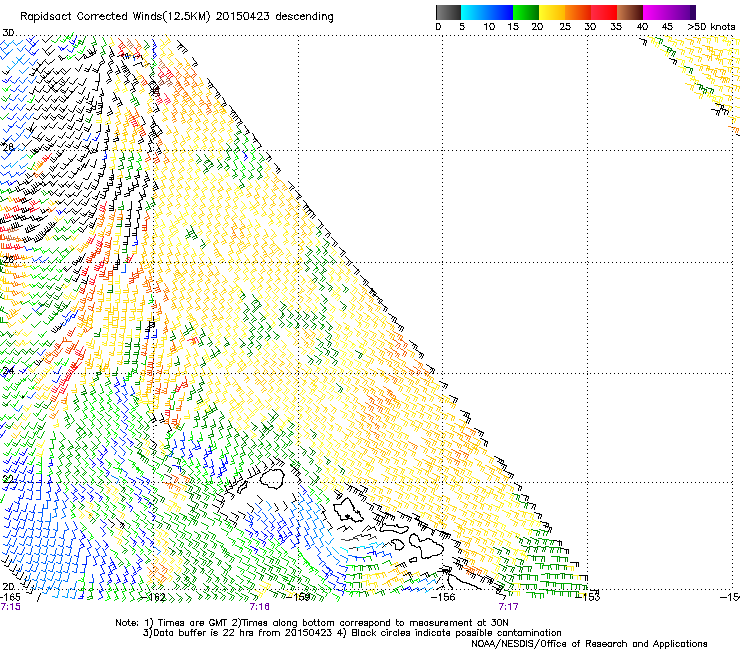Click the red 30-35 knots legend swatch

tap(604, 12)
